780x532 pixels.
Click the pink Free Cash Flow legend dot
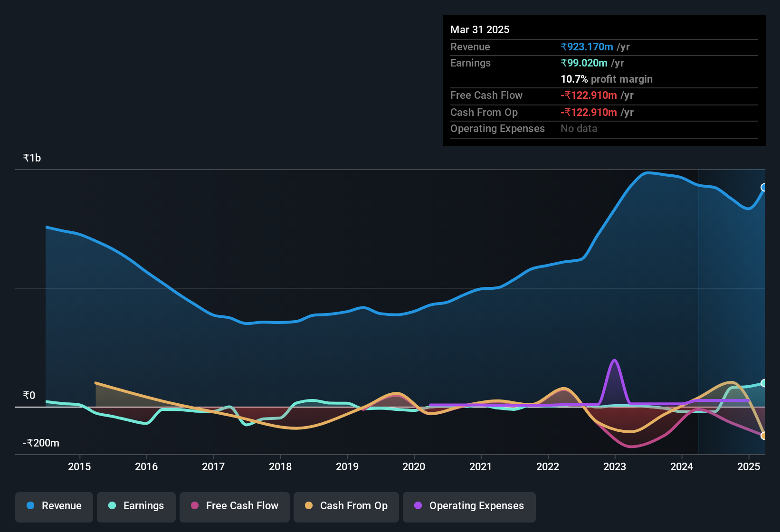pos(194,506)
